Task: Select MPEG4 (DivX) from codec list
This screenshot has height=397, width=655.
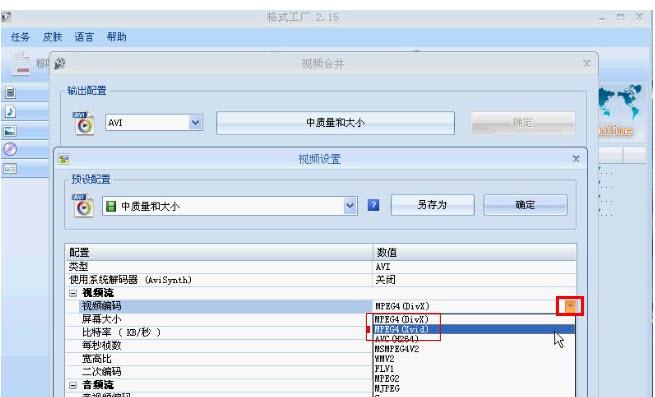Action: [474, 319]
